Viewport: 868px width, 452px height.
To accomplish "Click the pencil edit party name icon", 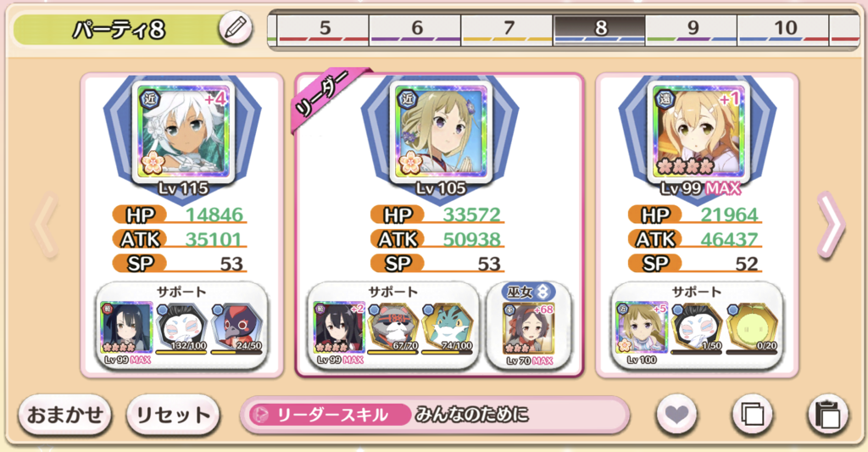I will click(236, 28).
